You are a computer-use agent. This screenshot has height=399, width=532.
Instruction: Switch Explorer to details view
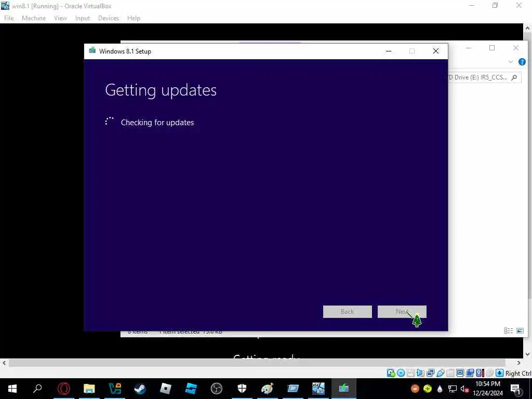click(508, 330)
